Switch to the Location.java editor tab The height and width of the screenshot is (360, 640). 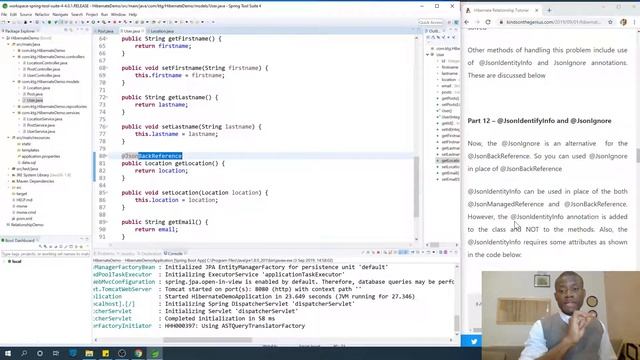point(162,31)
